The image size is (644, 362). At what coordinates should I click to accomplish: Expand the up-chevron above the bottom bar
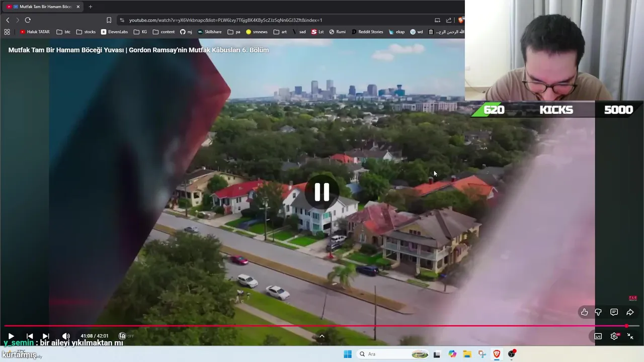point(322,336)
